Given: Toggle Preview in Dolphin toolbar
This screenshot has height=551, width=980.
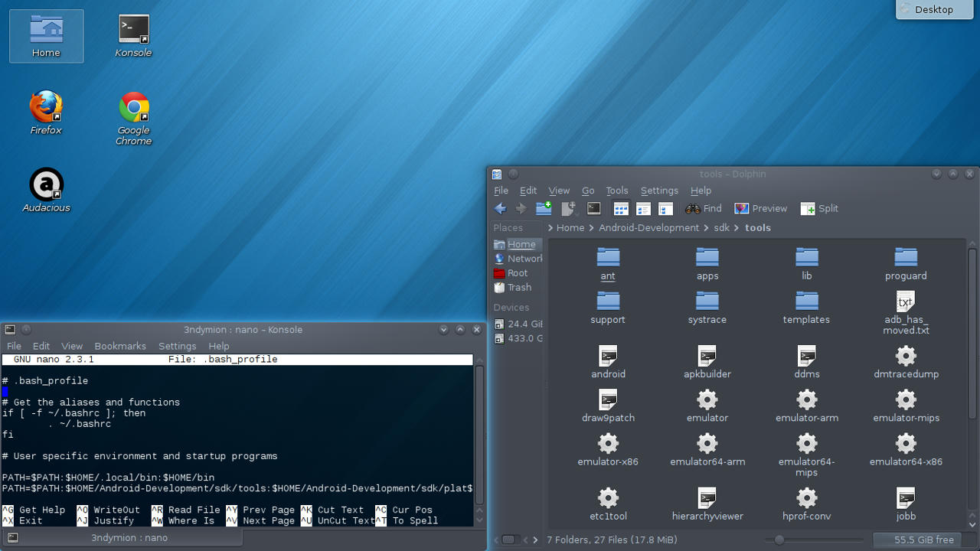Looking at the screenshot, I should coord(761,208).
